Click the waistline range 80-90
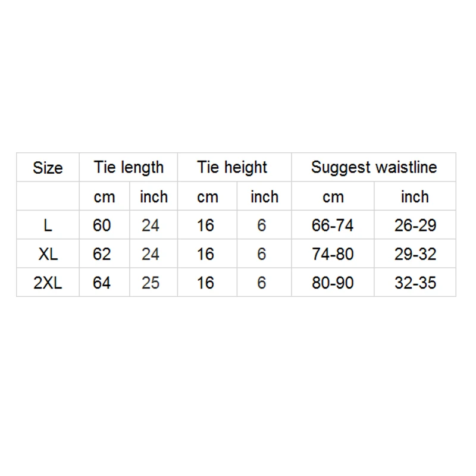476x476 pixels. pos(333,283)
